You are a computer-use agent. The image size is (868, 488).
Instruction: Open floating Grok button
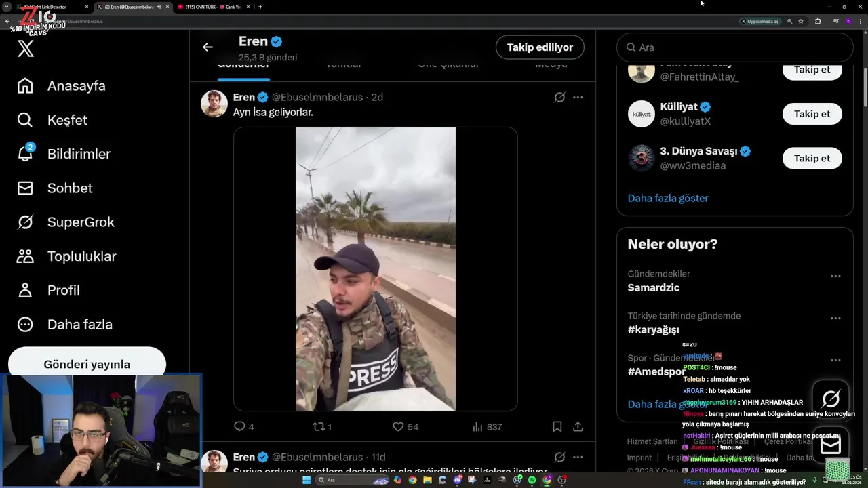pyautogui.click(x=830, y=399)
